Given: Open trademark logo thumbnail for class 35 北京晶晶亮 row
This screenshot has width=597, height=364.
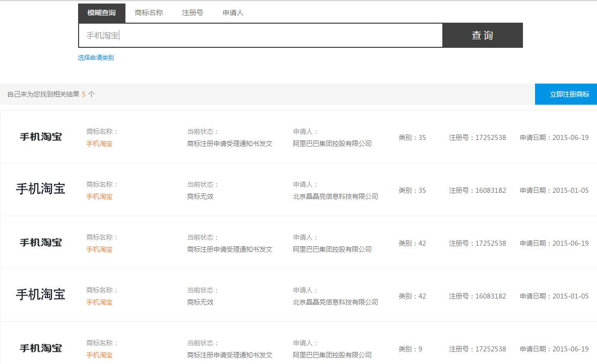Looking at the screenshot, I should click(x=41, y=189).
